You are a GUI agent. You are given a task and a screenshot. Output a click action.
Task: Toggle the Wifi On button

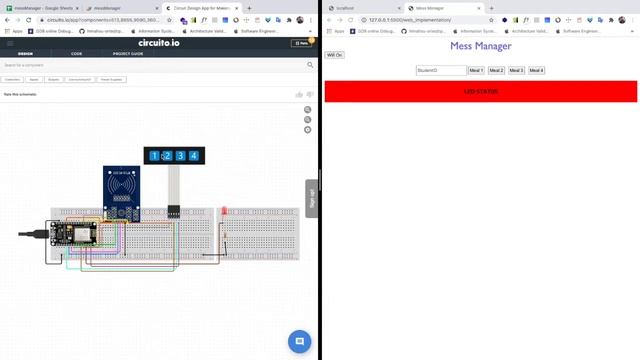335,55
